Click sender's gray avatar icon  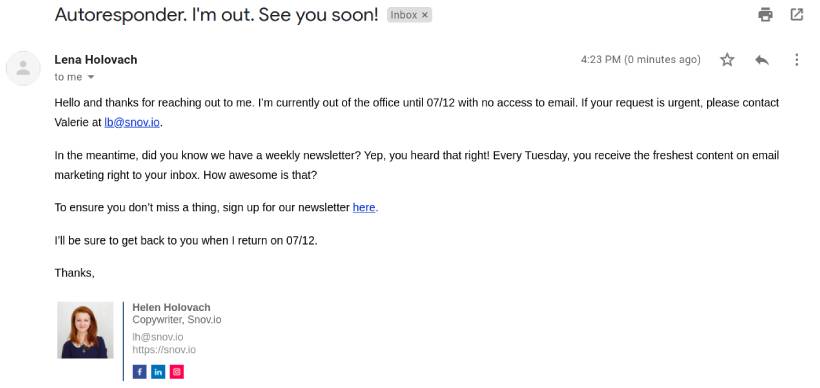(23, 68)
